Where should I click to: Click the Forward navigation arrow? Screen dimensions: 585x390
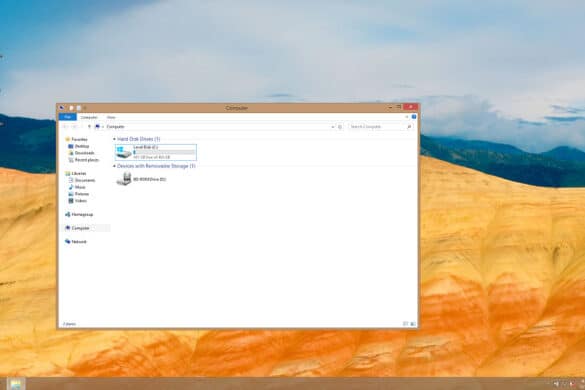tap(74, 127)
